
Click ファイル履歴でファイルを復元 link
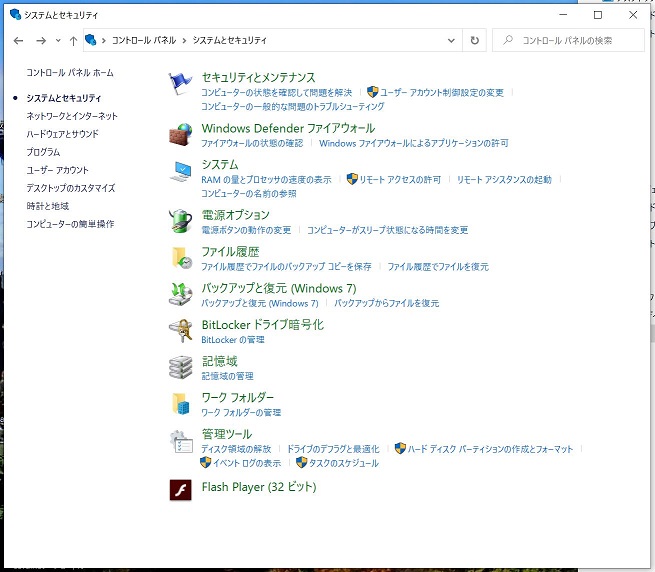click(x=438, y=267)
